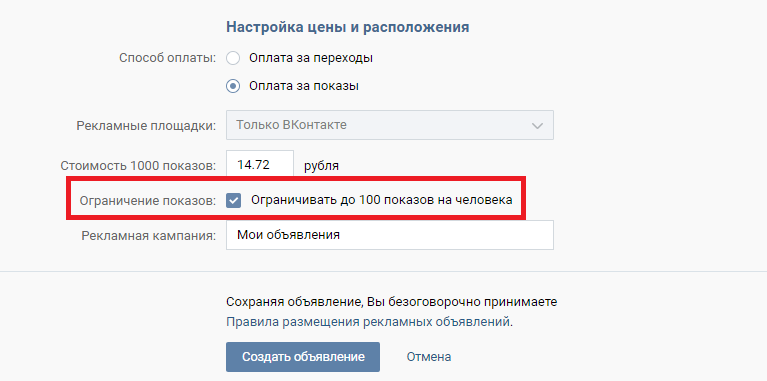Click the "Способ оплаты:" label
This screenshot has width=767, height=381.
tap(168, 58)
